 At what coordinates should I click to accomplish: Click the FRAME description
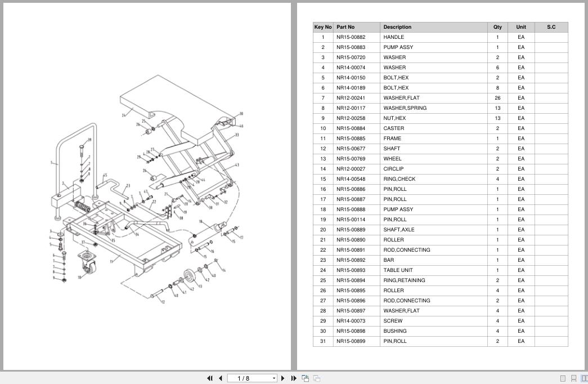[x=392, y=139]
